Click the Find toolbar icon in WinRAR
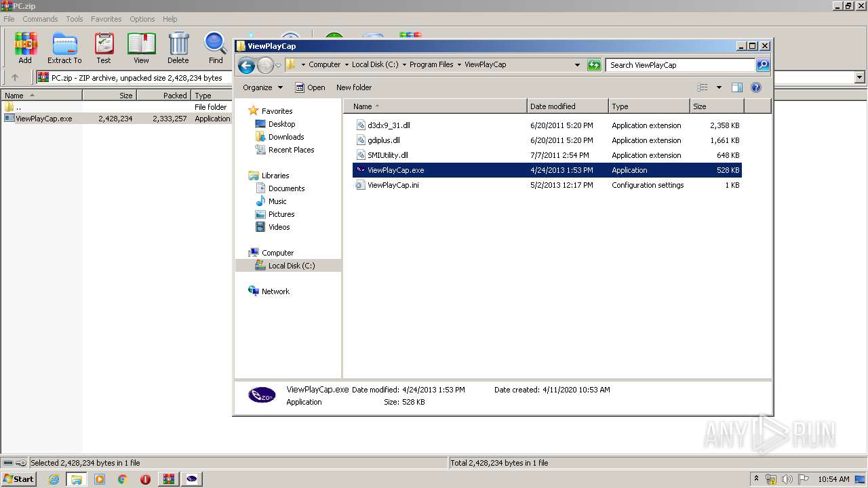This screenshot has width=868, height=488. coord(216,48)
